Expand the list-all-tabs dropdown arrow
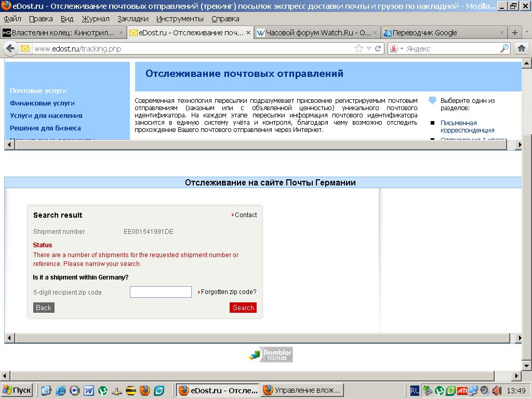Screen dimensions: 532x399 tap(526, 32)
